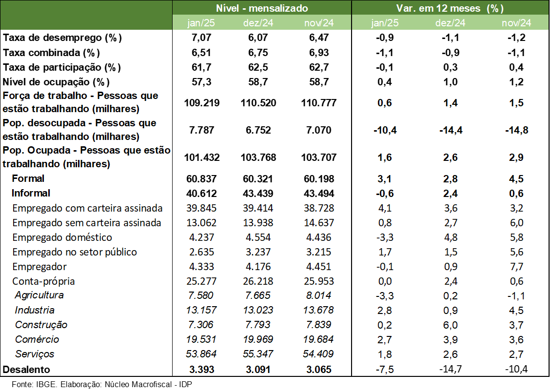Click the Empregador value 4.333
The height and width of the screenshot is (392, 550).
pyautogui.click(x=201, y=267)
